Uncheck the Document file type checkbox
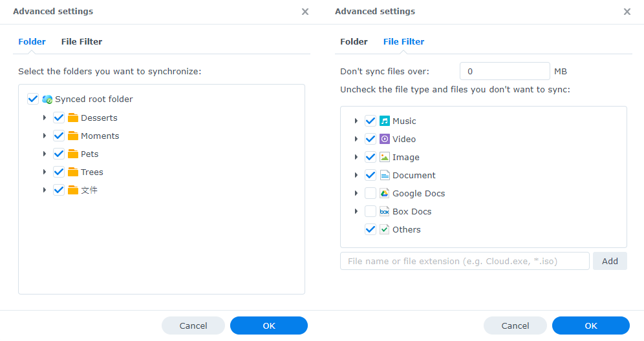The height and width of the screenshot is (341, 644). (370, 175)
